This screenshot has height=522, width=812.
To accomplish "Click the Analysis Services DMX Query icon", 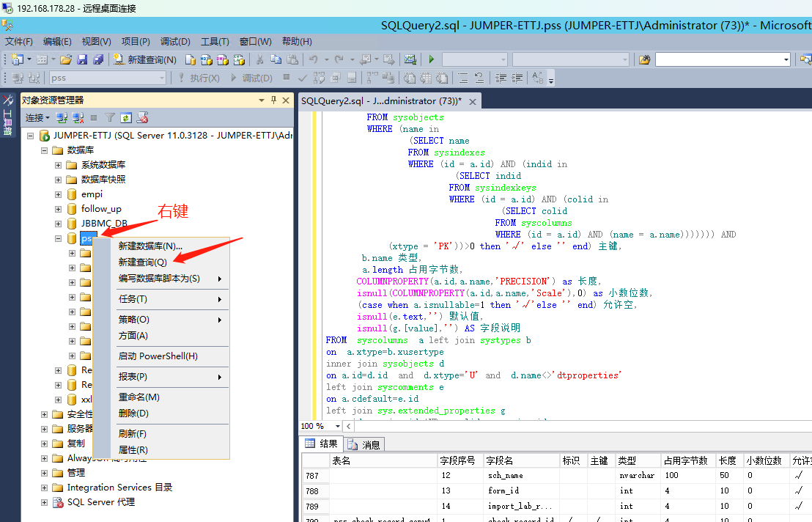I will pos(223,59).
